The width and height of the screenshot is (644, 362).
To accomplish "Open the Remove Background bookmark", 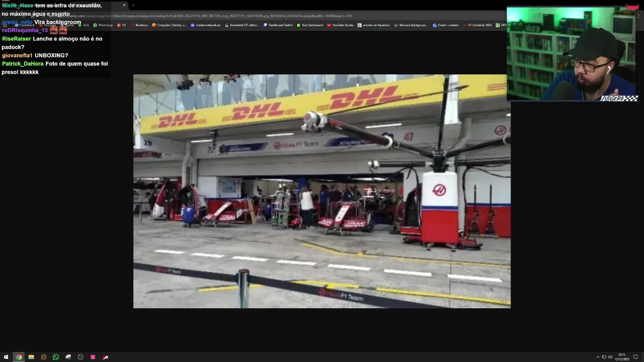I will [x=411, y=25].
